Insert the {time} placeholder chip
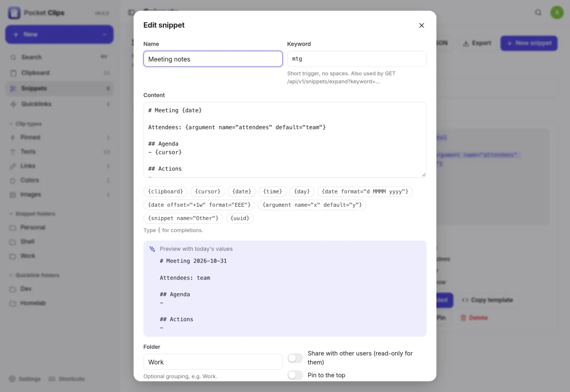The image size is (570, 392). 273,191
